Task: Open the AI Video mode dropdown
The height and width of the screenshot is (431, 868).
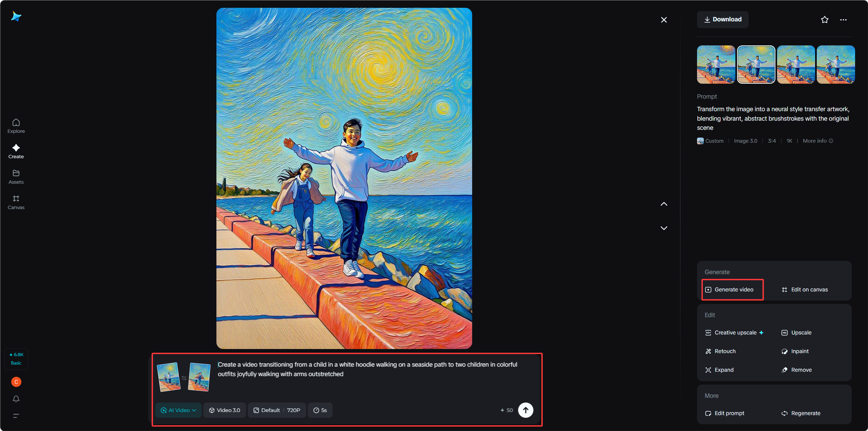Action: click(178, 410)
